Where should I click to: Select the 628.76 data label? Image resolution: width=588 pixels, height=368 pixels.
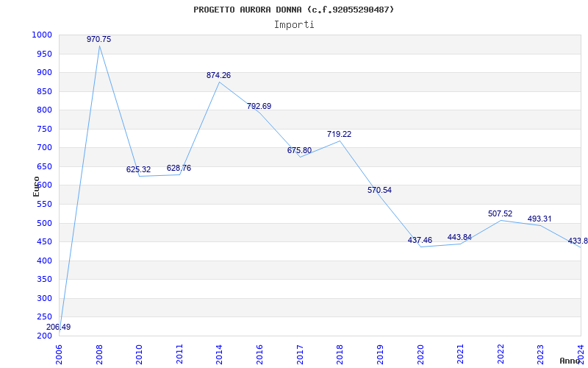coord(179,168)
